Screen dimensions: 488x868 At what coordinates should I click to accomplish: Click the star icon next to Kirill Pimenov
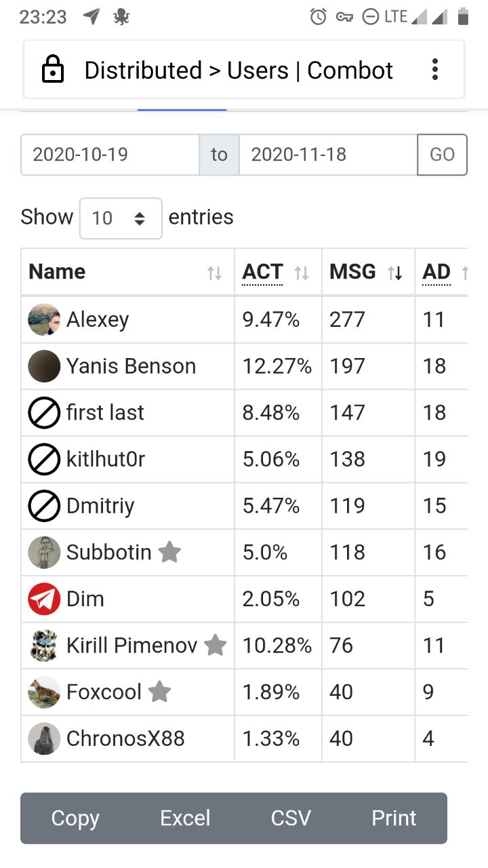pos(216,645)
